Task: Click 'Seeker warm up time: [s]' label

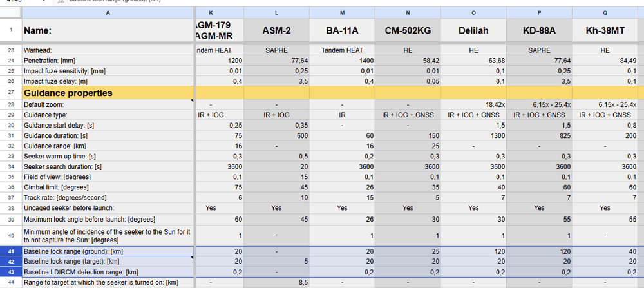Action: tap(108, 156)
